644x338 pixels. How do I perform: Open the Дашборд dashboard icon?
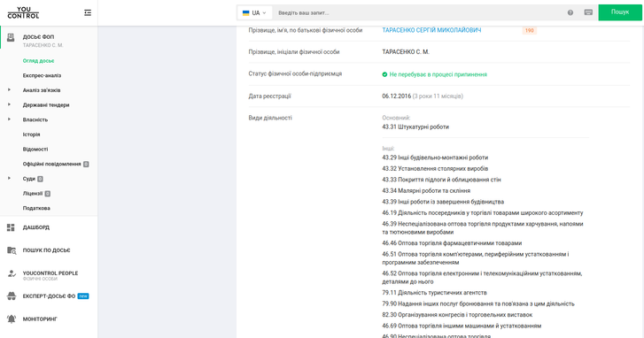pyautogui.click(x=12, y=227)
